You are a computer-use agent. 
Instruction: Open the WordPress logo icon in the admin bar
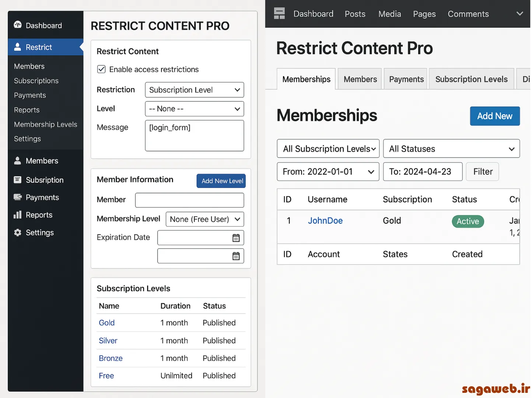[x=279, y=13]
